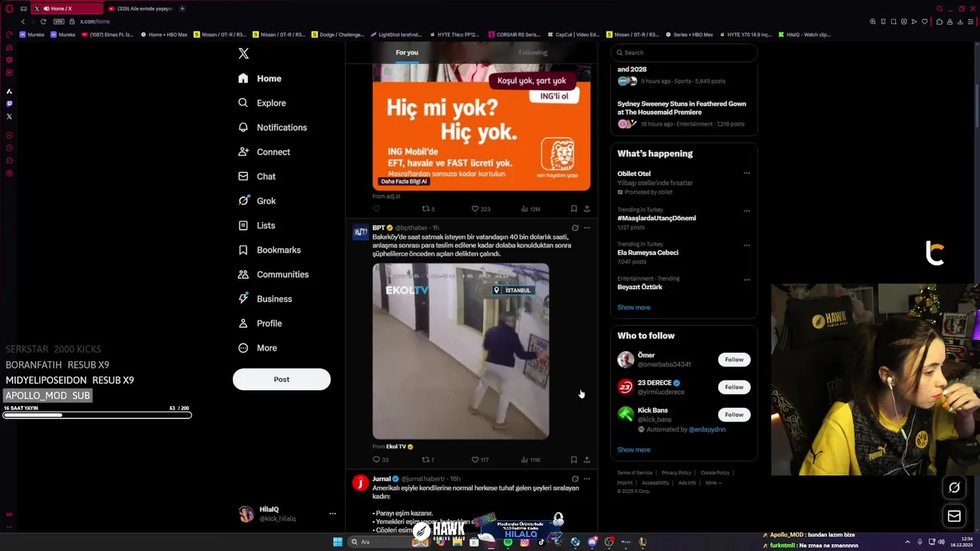This screenshot has width=980, height=551.
Task: Open the Terms of Service footer link
Action: click(635, 473)
